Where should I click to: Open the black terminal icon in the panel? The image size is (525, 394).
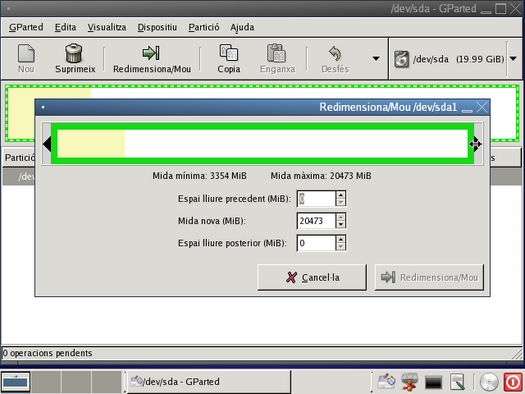[x=433, y=382]
